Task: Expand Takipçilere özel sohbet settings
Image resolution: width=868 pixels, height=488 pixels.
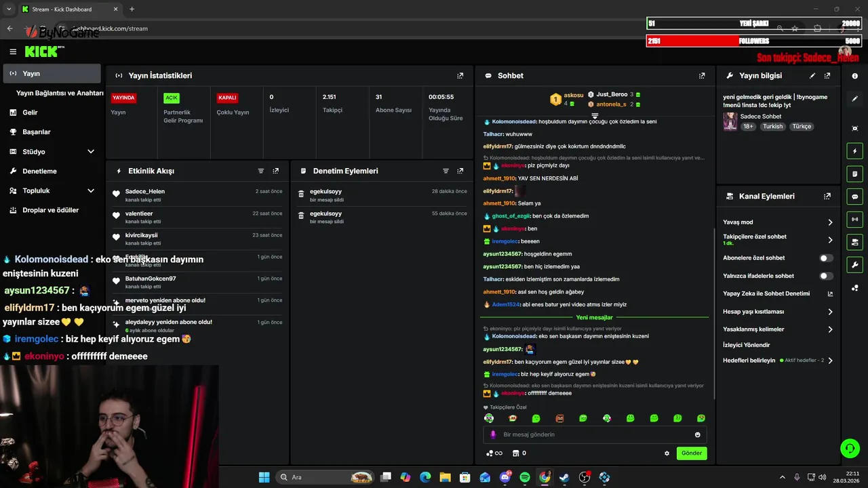Action: point(830,240)
